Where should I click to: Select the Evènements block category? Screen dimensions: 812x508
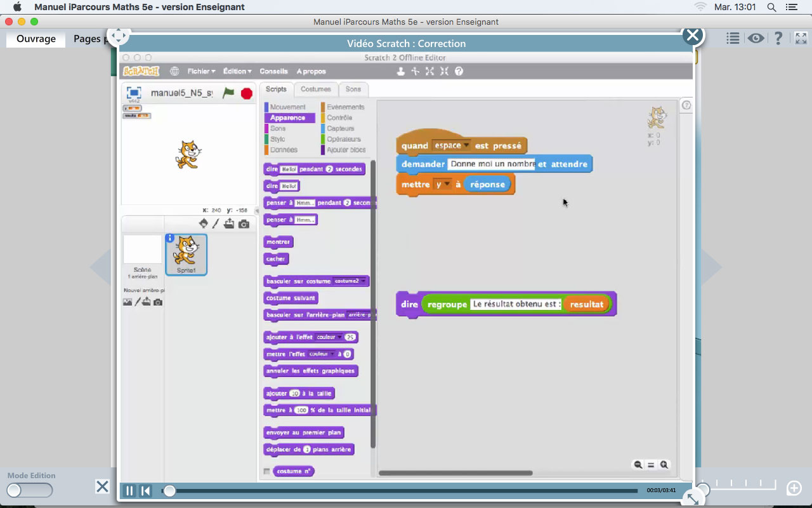click(x=344, y=107)
